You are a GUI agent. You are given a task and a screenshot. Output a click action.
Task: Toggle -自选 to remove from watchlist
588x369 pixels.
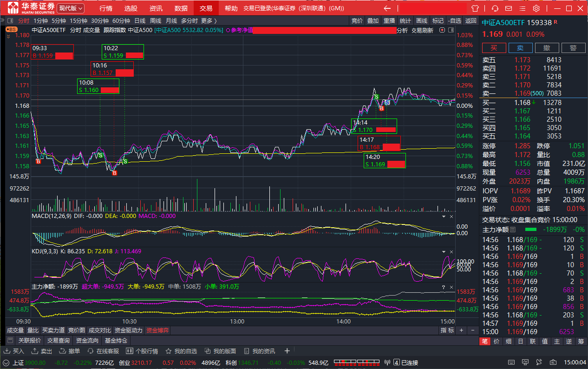[454, 20]
